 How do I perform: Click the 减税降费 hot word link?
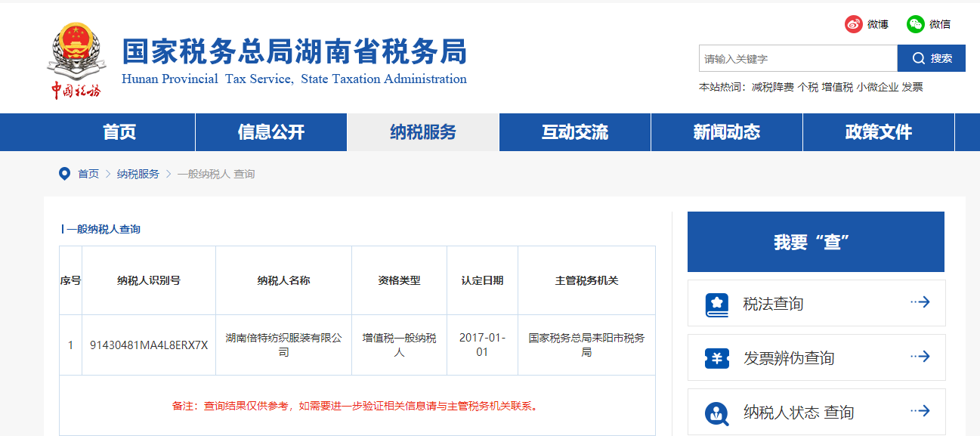(x=772, y=87)
